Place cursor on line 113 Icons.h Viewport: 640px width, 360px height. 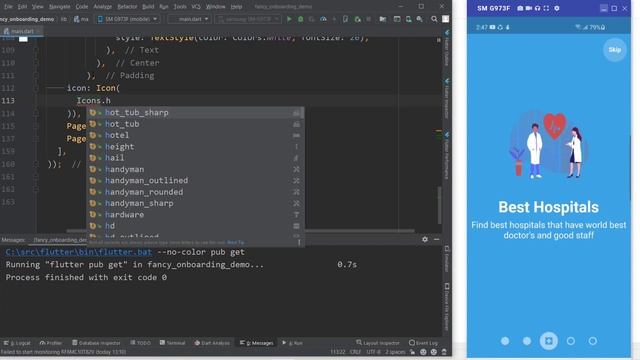[x=93, y=100]
